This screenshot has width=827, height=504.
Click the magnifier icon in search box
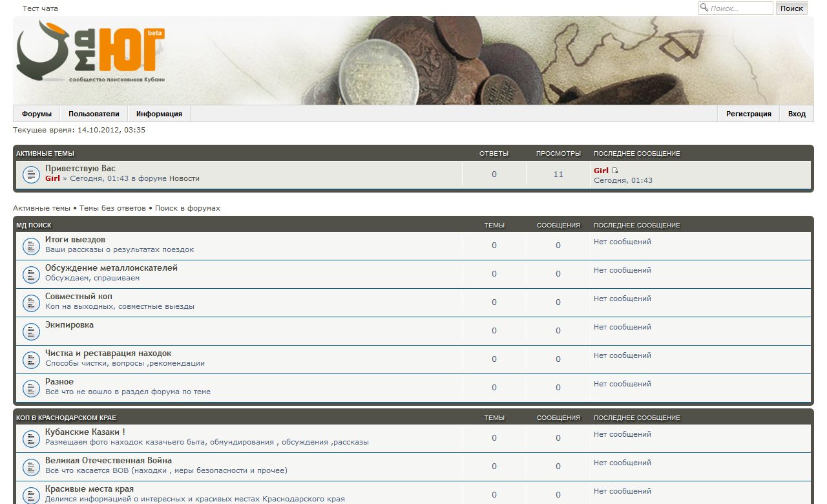[x=704, y=8]
